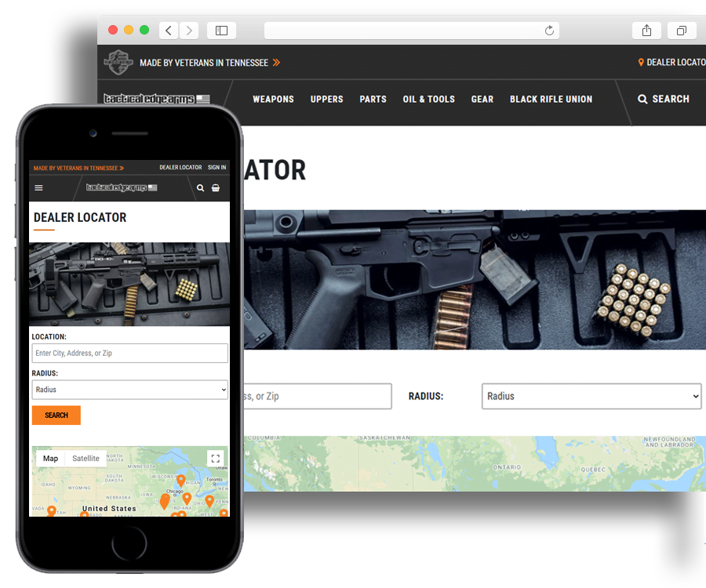Click the Tactical Edge Arms logo in desktop site
Image resolution: width=706 pixels, height=588 pixels.
pyautogui.click(x=157, y=99)
